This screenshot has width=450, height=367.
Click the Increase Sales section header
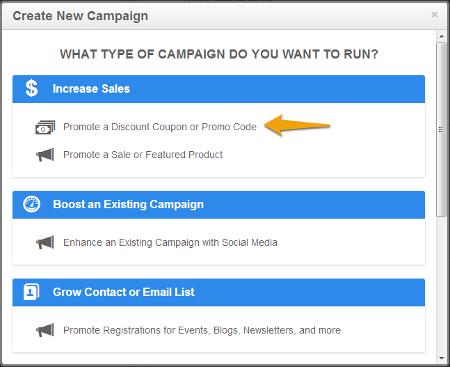point(219,89)
